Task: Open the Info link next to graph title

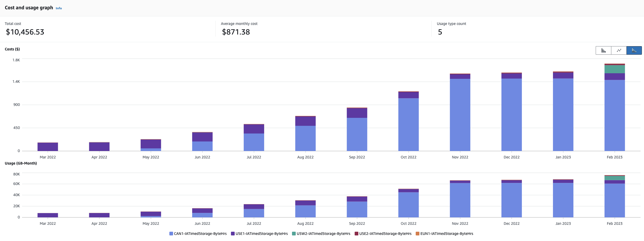Action: (59, 8)
